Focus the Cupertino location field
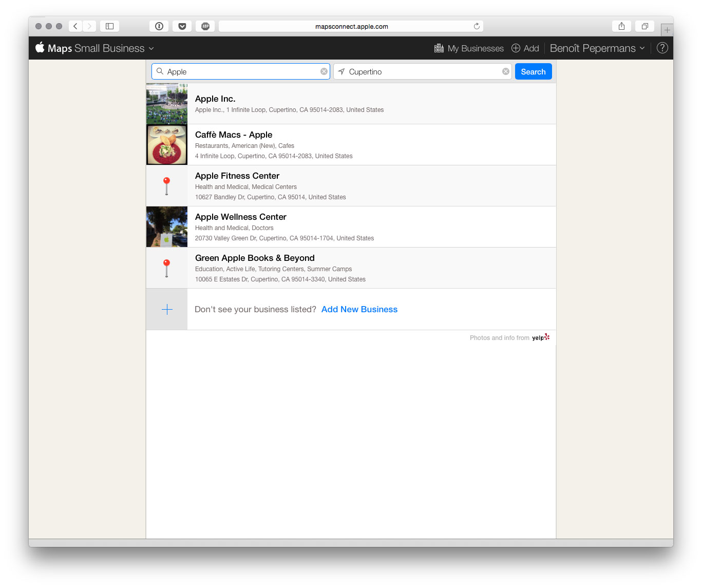Image resolution: width=702 pixels, height=588 pixels. 423,71
